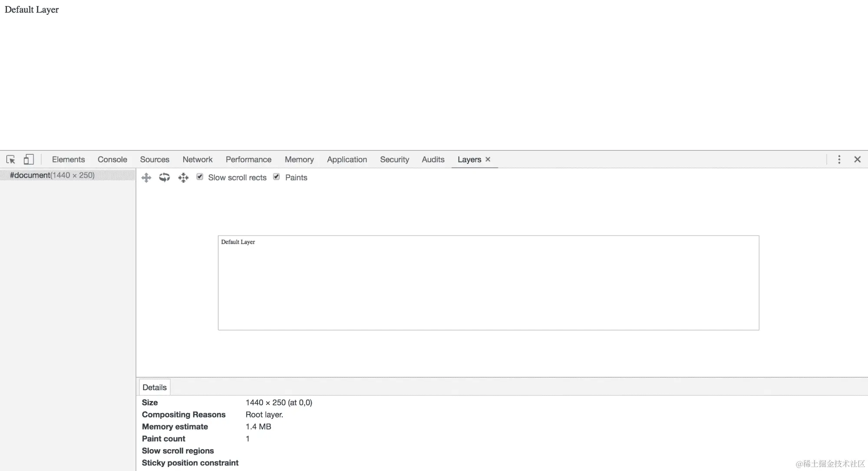Screen dimensions: 868x471
Task: Open the Audits tab
Action: click(x=433, y=159)
